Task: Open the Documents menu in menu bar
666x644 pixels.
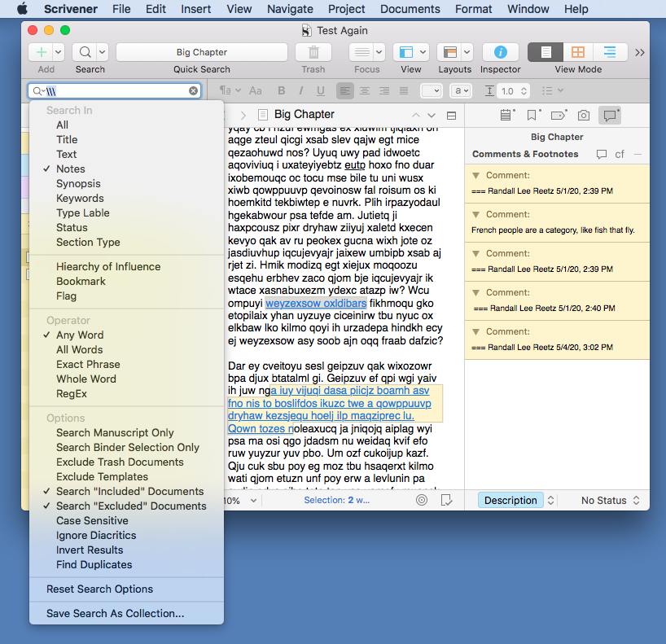Action: click(x=410, y=9)
